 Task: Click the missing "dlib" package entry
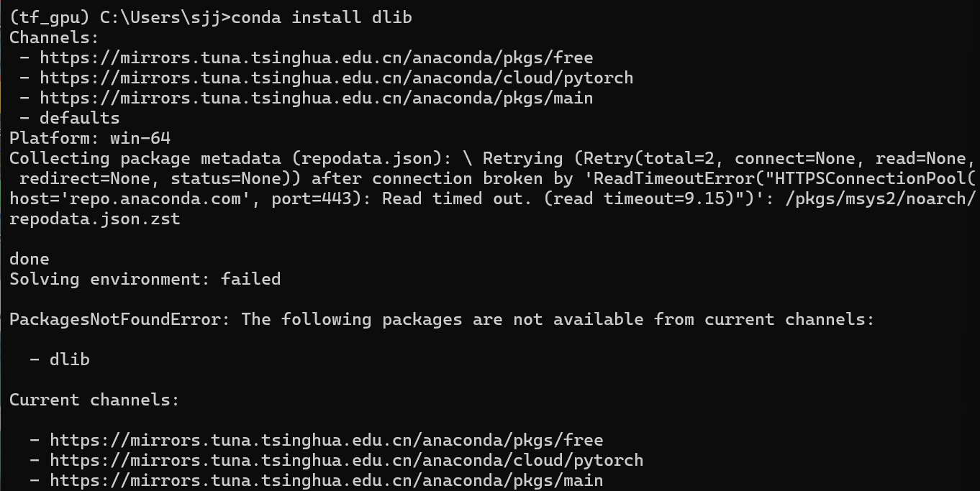coord(69,359)
